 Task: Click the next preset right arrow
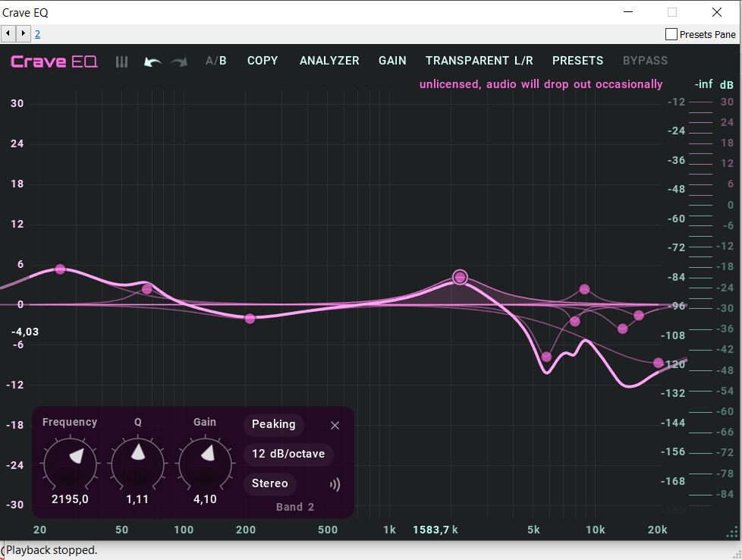click(x=24, y=33)
